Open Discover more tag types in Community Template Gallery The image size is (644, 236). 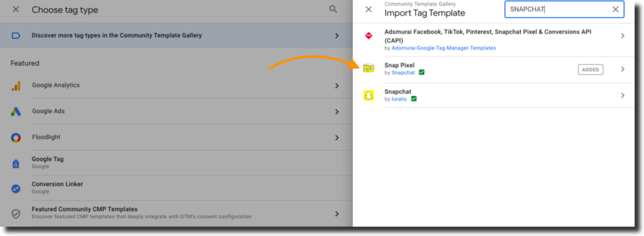176,36
